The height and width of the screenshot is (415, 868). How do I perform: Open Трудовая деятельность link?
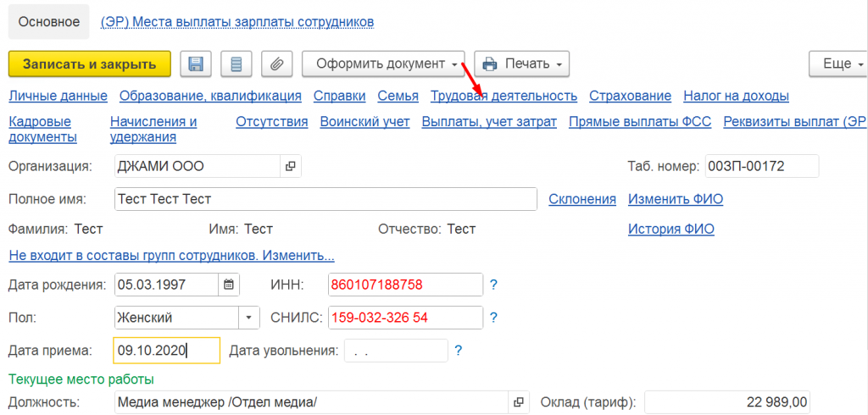click(504, 97)
